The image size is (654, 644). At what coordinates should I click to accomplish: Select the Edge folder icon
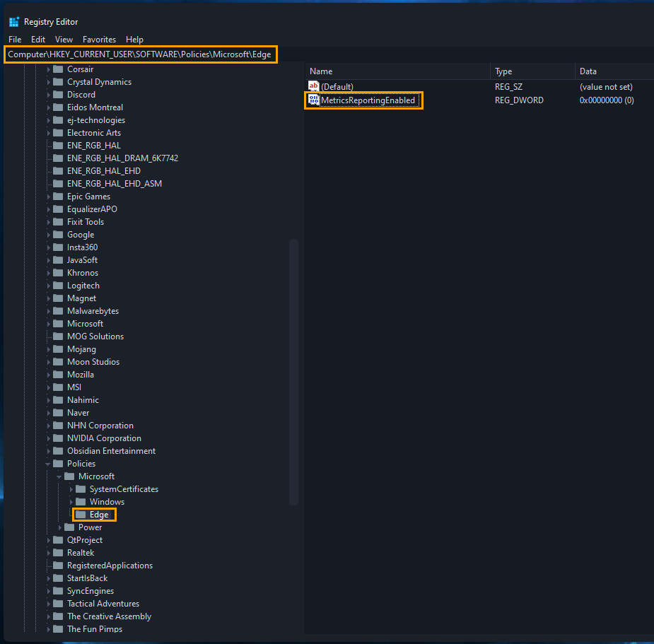[81, 515]
